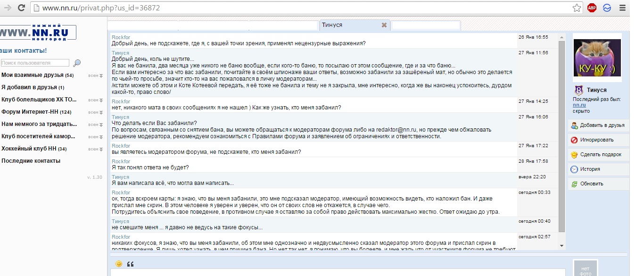Viewport: 644px width, 276px height.
Task: Expand 'всем' next to Форум Интернет-НН
Action: (x=95, y=112)
